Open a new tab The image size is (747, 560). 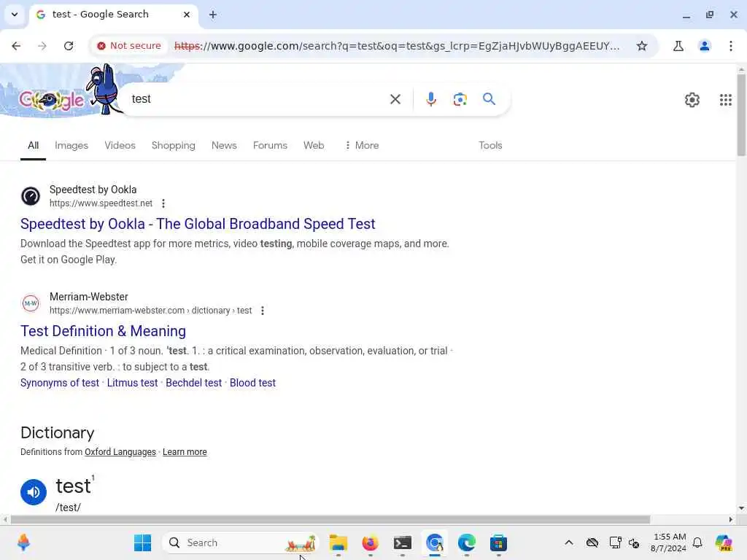[x=213, y=15]
